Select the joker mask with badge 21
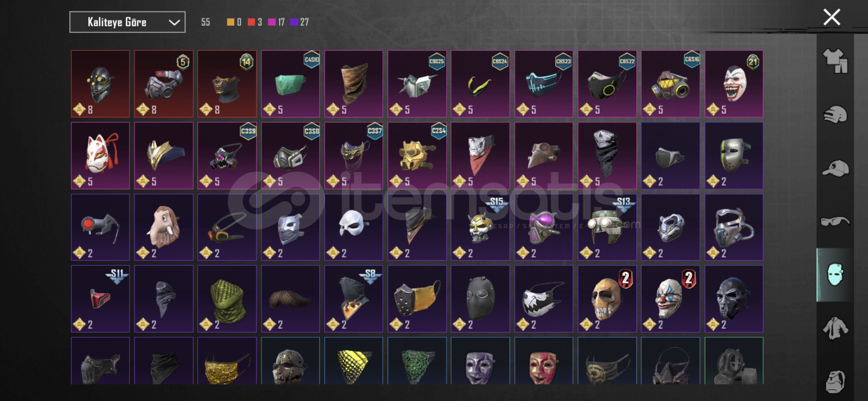 [x=734, y=84]
